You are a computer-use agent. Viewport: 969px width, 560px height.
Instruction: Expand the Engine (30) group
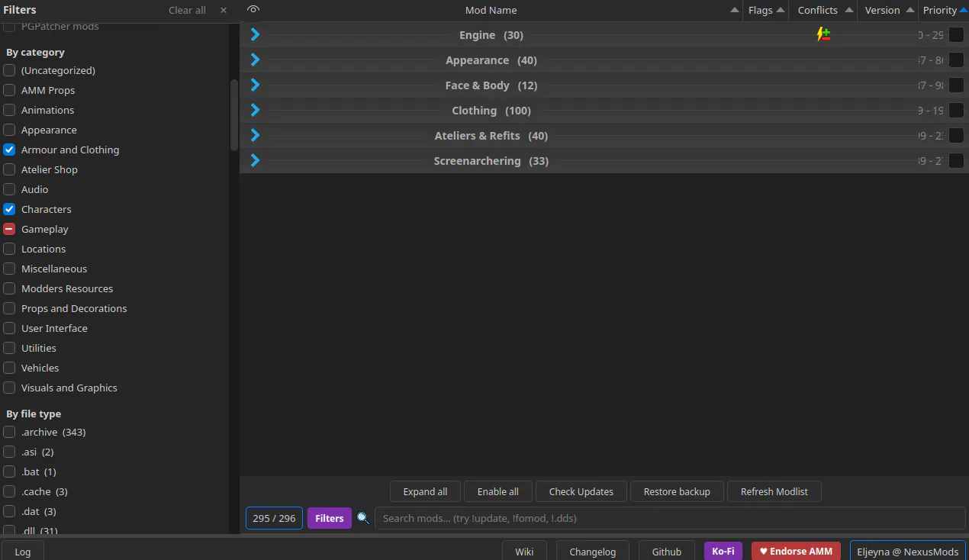[255, 34]
